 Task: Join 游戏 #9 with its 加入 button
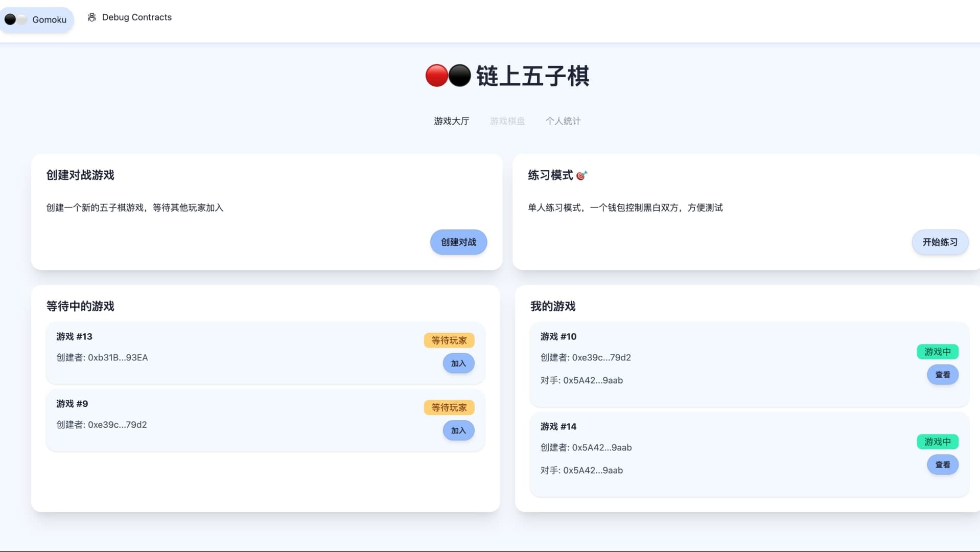pos(458,430)
